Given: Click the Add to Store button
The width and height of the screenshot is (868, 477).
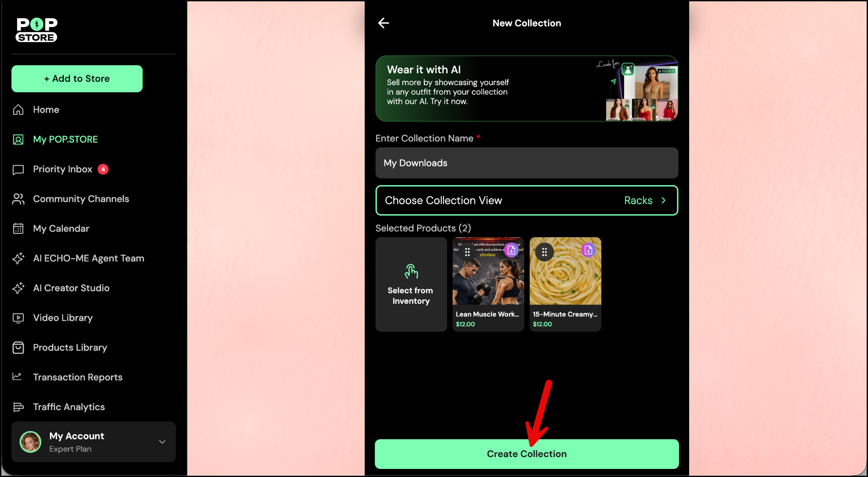Looking at the screenshot, I should pos(77,79).
